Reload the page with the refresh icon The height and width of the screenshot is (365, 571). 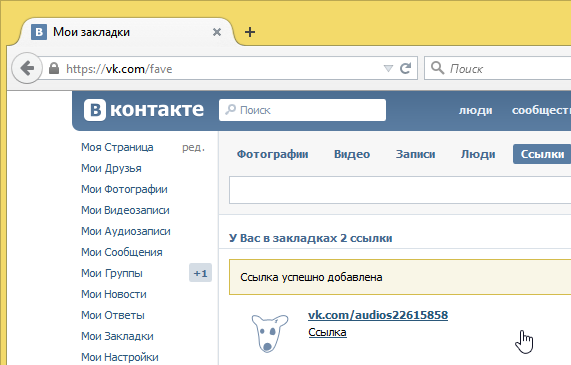tap(406, 68)
